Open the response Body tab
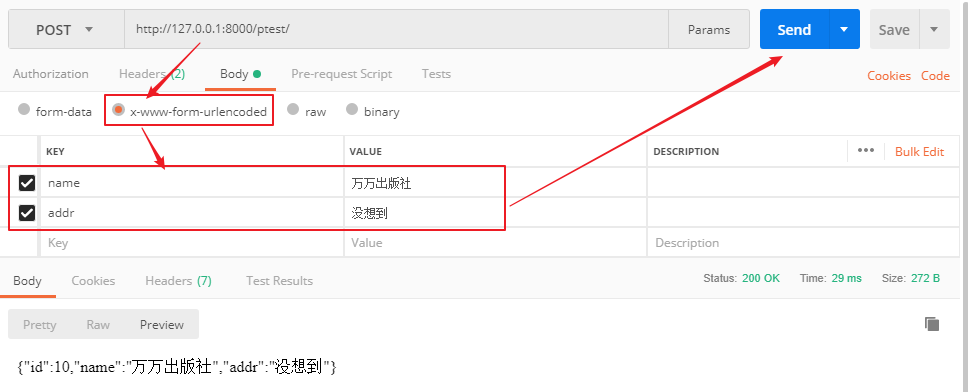968x392 pixels. pyautogui.click(x=27, y=281)
